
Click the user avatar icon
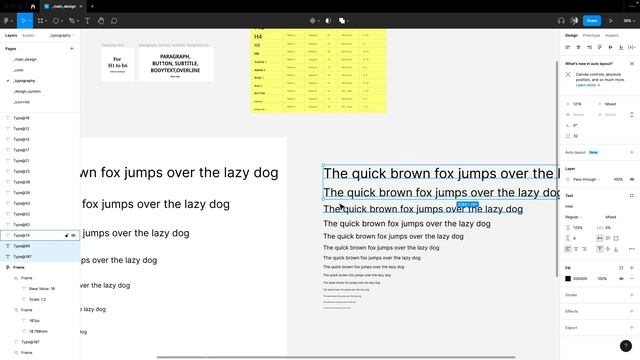click(x=574, y=20)
